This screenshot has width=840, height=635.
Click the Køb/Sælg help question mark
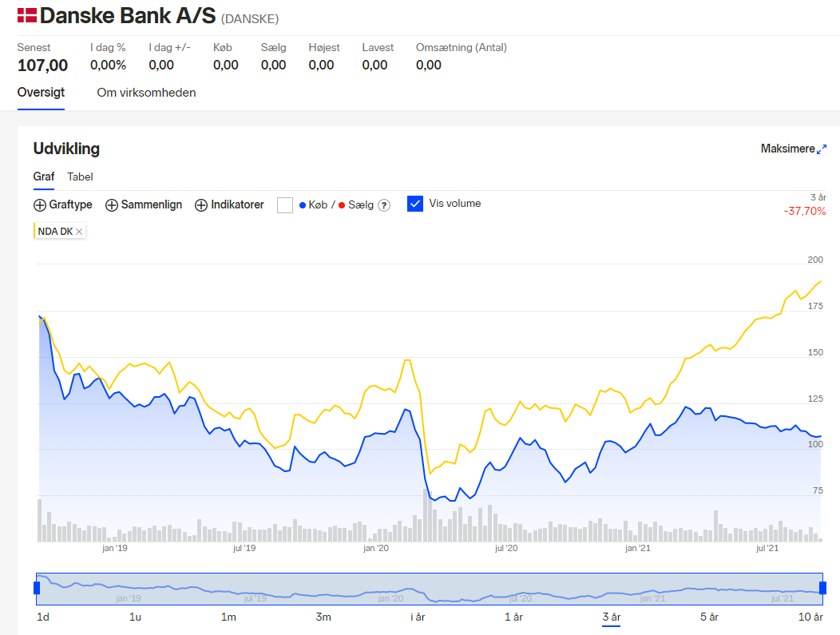384,205
